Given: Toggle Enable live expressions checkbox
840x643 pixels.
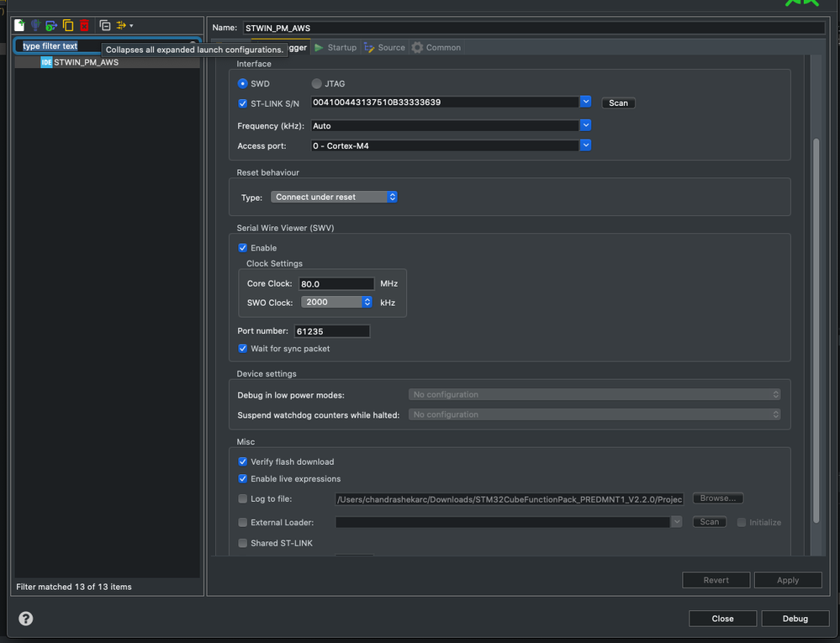Looking at the screenshot, I should pos(243,478).
